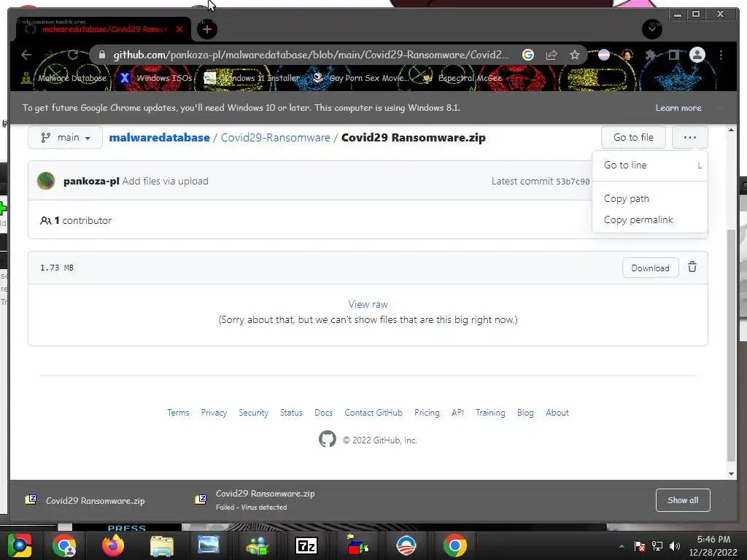Delete the file with the trash icon
The height and width of the screenshot is (560, 747).
tap(692, 267)
